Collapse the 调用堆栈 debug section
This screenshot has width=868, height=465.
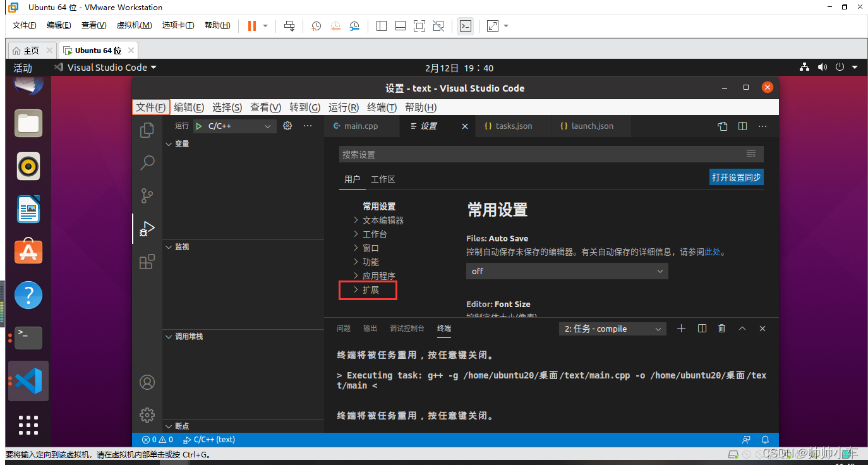click(243, 337)
